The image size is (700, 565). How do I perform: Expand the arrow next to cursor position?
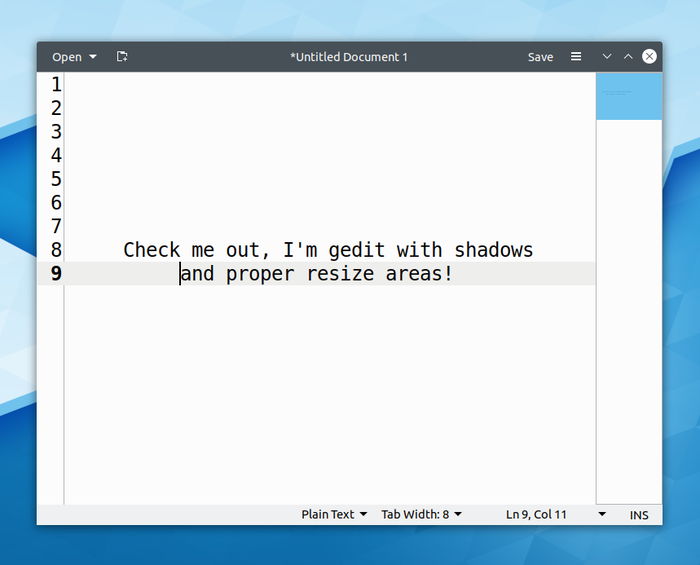click(602, 514)
